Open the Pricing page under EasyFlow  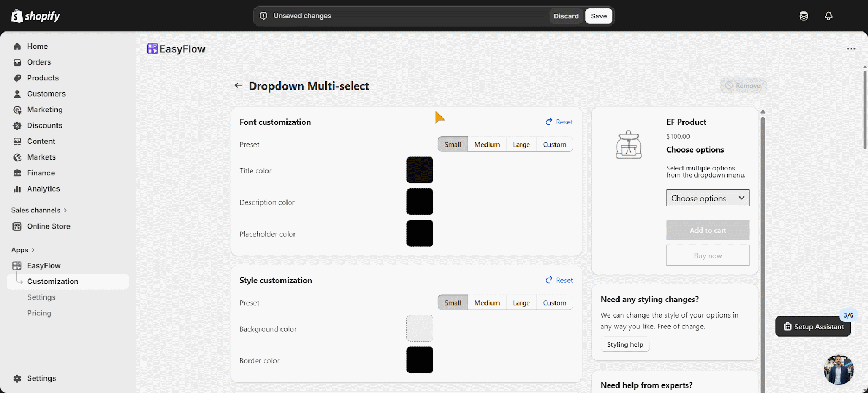[39, 313]
